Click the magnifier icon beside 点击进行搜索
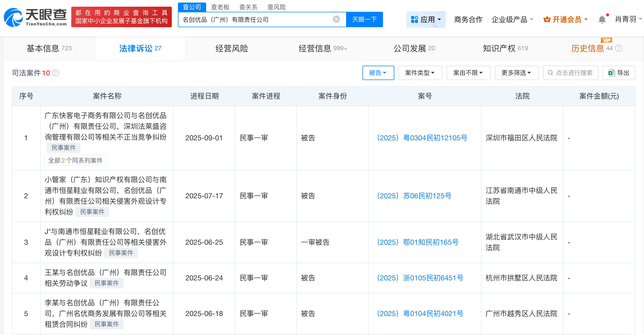 click(x=550, y=73)
